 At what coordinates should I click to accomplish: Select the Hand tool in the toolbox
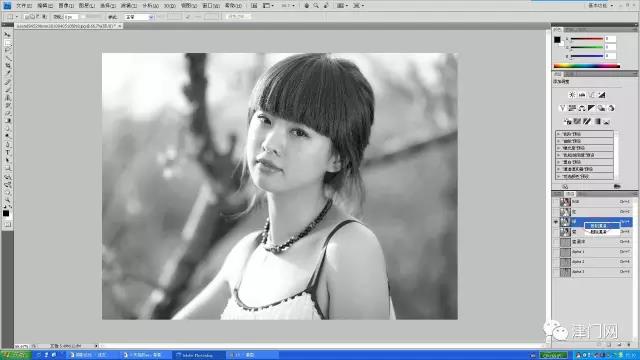[x=7, y=193]
